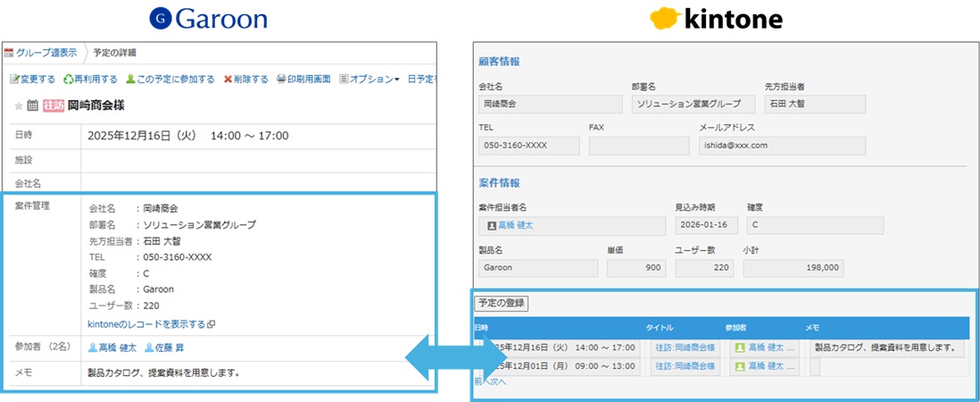Click the 削除する link
The height and width of the screenshot is (402, 980).
coord(251,80)
